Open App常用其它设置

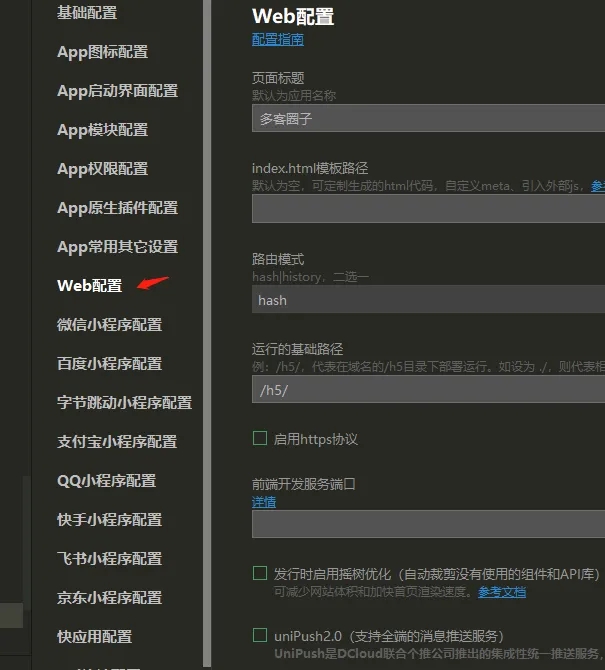click(117, 247)
